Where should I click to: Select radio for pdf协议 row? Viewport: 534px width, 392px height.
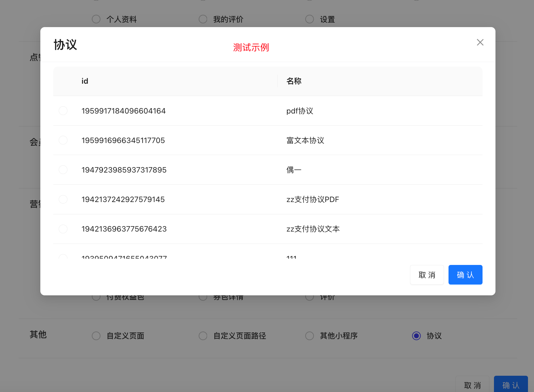pyautogui.click(x=63, y=111)
